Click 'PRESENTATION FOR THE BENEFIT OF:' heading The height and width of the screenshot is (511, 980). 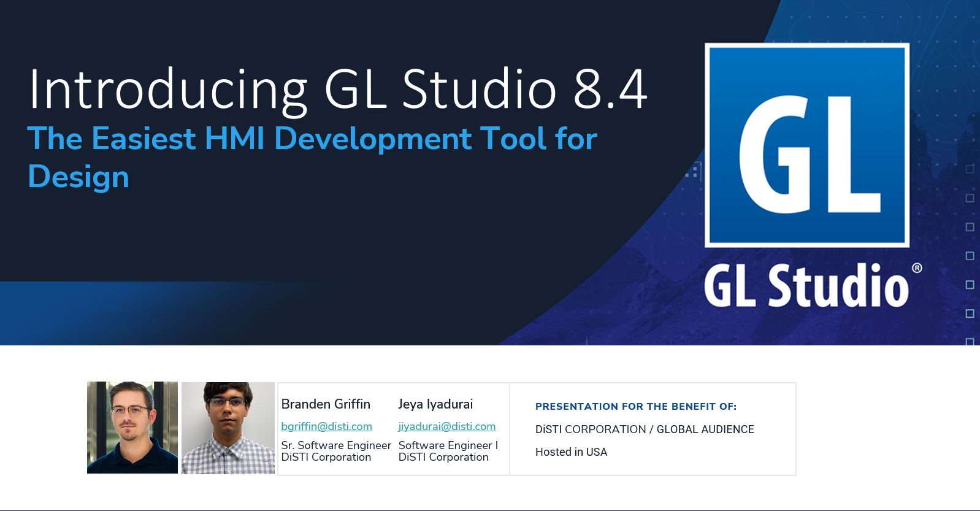(x=636, y=407)
